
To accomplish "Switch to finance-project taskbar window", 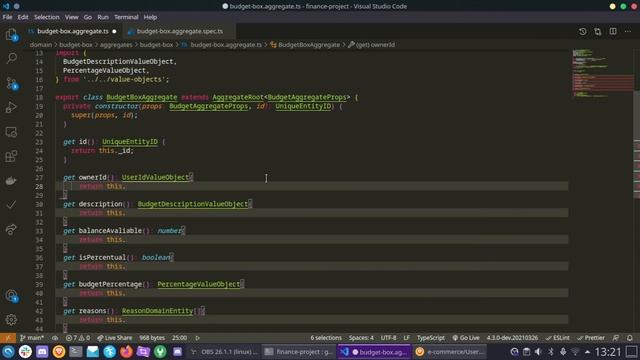I will [x=299, y=352].
